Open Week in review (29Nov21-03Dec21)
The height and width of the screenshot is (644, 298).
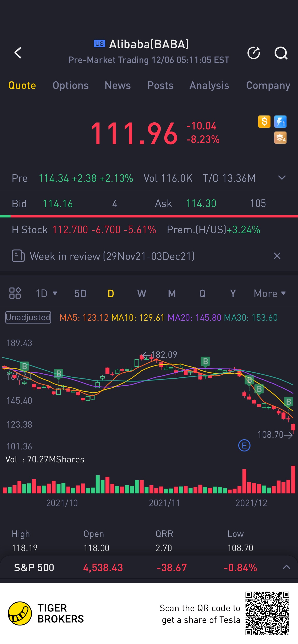[112, 256]
